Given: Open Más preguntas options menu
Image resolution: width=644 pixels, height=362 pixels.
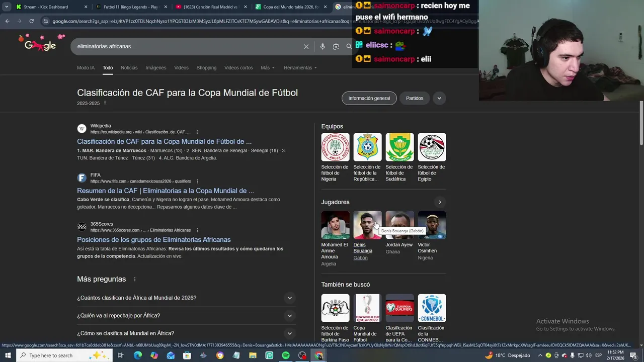Looking at the screenshot, I should click(x=134, y=279).
